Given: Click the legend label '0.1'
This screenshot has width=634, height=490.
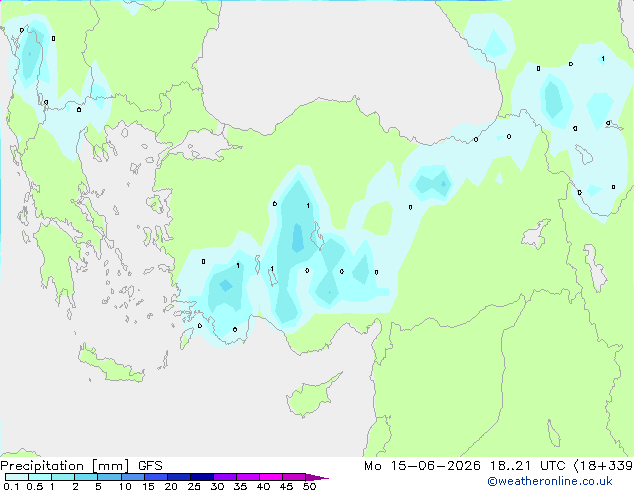Looking at the screenshot, I should click(11, 486).
